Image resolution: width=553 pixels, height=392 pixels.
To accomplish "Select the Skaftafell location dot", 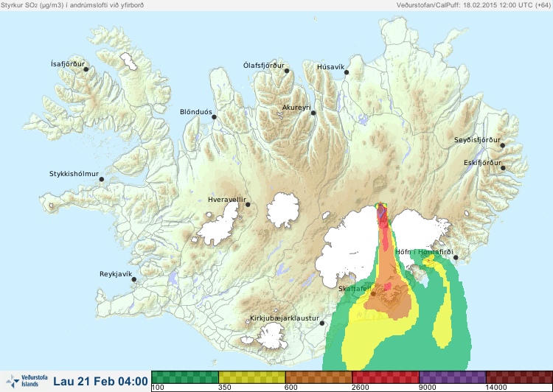I will coord(373,293).
